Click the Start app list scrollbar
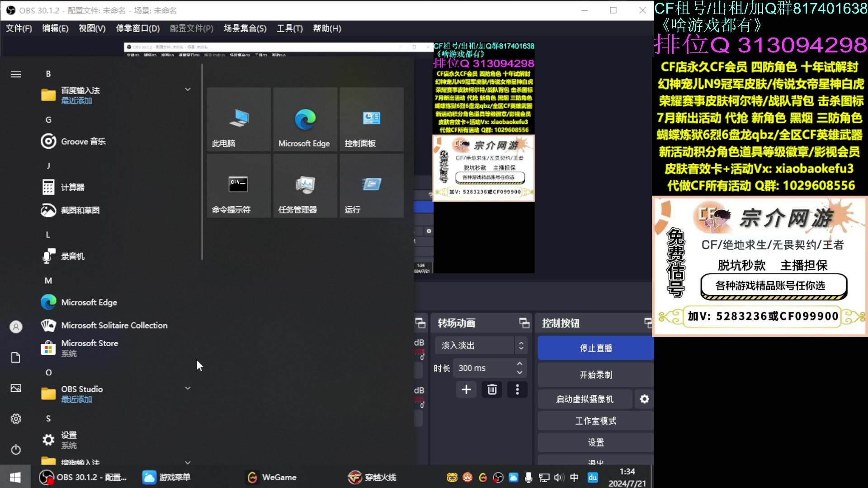 [x=202, y=162]
